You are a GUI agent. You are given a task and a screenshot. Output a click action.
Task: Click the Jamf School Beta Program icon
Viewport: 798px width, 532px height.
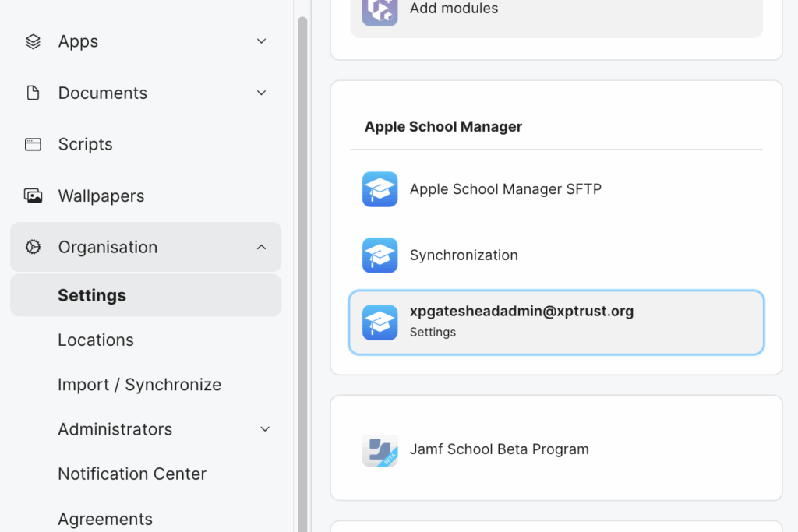(380, 451)
